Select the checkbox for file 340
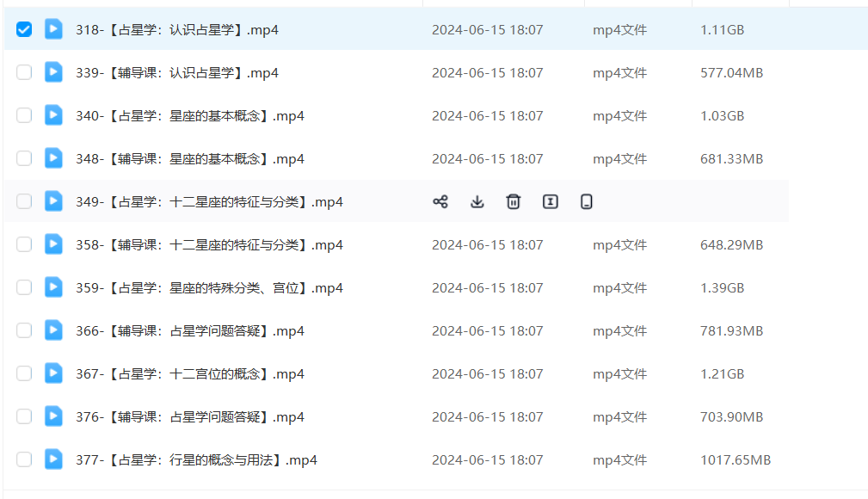 [x=24, y=115]
